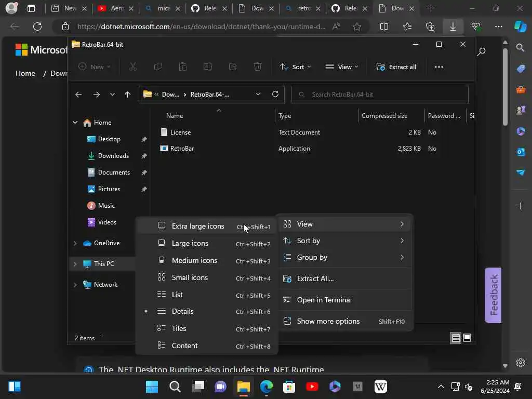Image resolution: width=532 pixels, height=399 pixels.
Task: Open the See more ellipsis in Explorer toolbar
Action: (x=438, y=67)
